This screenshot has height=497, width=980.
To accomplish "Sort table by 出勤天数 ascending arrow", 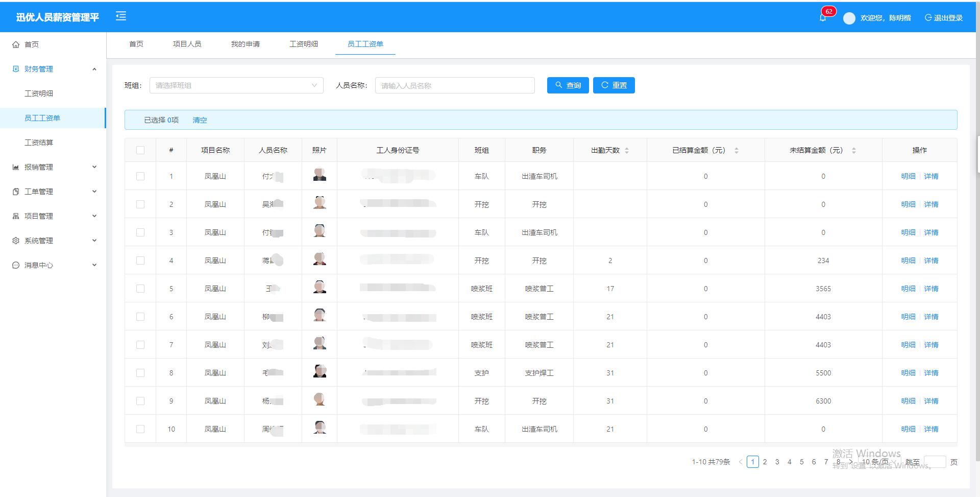I will pyautogui.click(x=626, y=148).
